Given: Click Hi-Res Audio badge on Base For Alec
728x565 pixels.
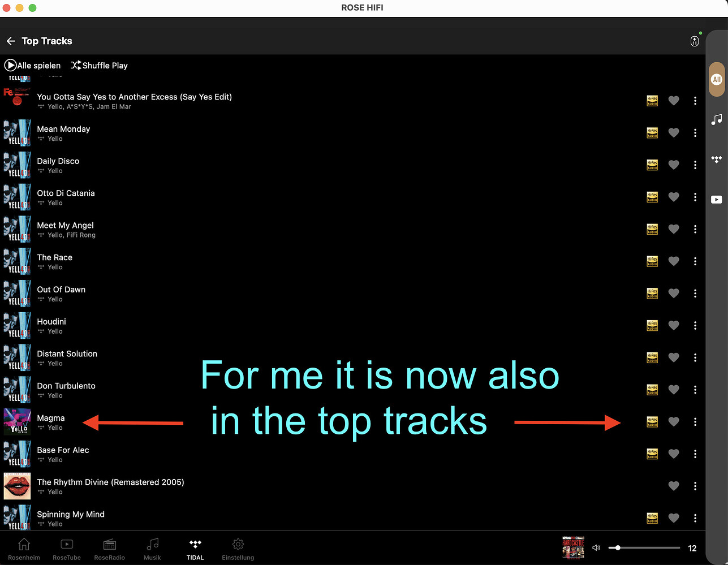Looking at the screenshot, I should 652,454.
